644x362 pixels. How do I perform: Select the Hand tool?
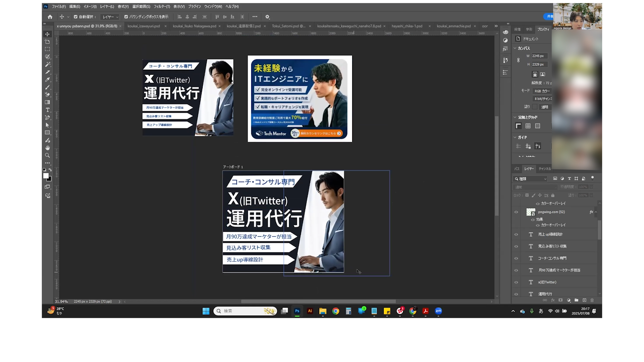(47, 148)
